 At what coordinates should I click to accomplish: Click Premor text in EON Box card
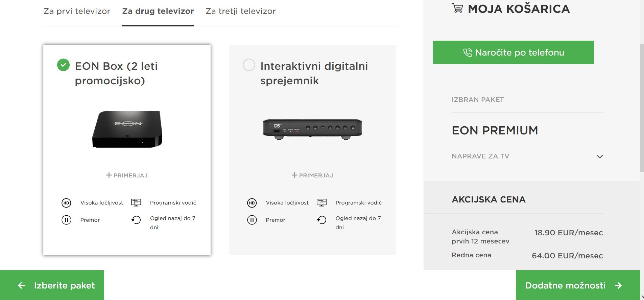pyautogui.click(x=90, y=220)
